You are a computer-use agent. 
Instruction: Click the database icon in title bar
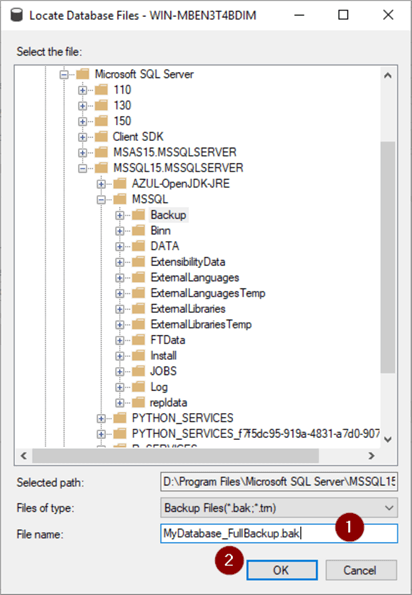16,16
